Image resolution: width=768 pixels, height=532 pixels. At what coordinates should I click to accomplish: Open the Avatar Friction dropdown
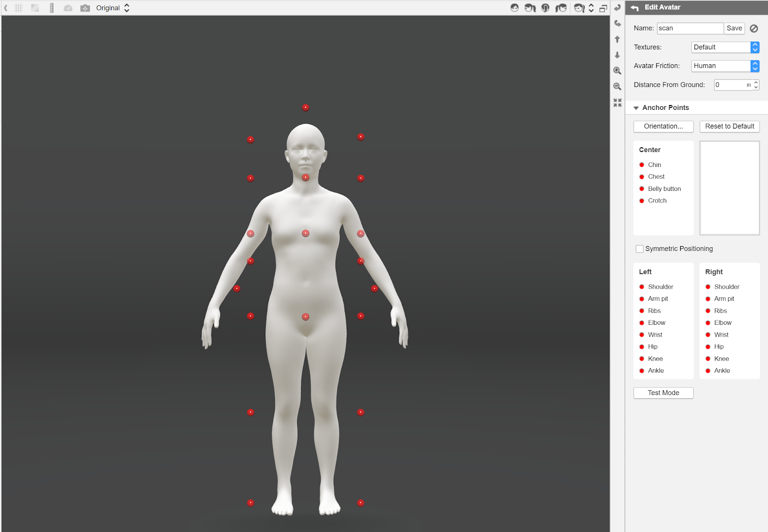[725, 66]
